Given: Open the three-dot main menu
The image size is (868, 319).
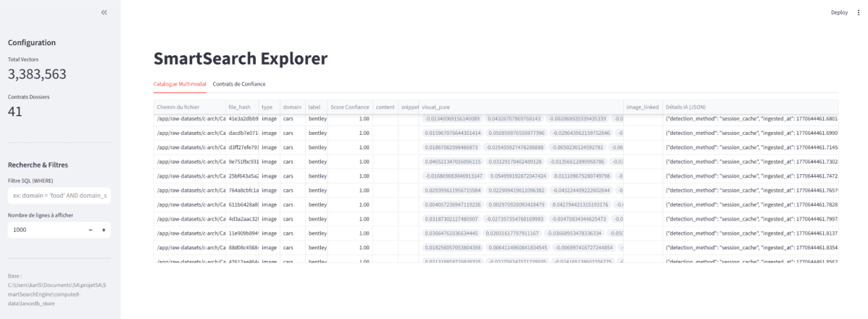Looking at the screenshot, I should click(x=859, y=12).
